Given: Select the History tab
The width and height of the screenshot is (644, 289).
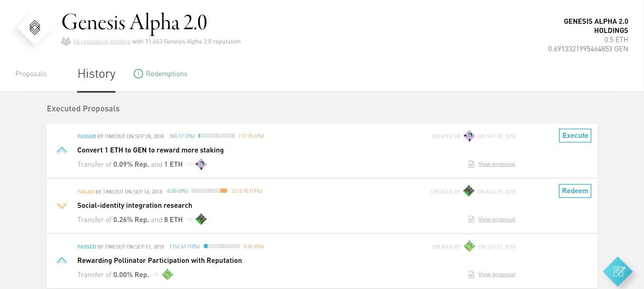Looking at the screenshot, I should (96, 74).
